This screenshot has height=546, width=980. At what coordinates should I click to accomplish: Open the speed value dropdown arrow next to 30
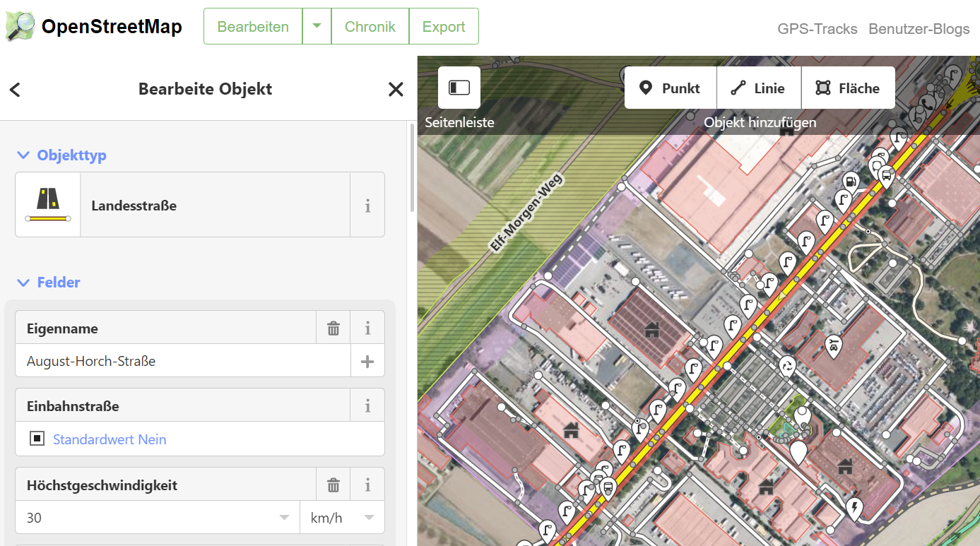(284, 518)
